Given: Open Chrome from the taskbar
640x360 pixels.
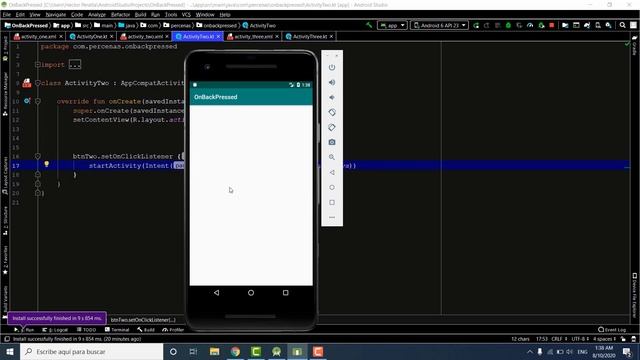Looking at the screenshot, I should pos(235,351).
